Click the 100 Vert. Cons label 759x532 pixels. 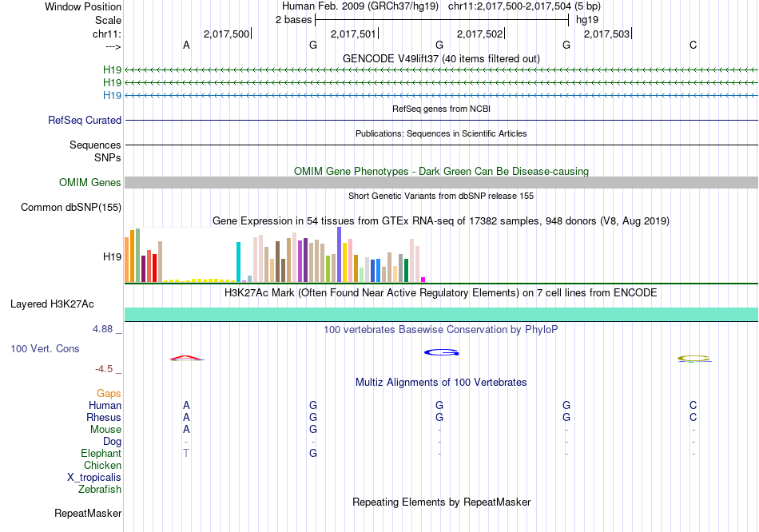click(45, 348)
